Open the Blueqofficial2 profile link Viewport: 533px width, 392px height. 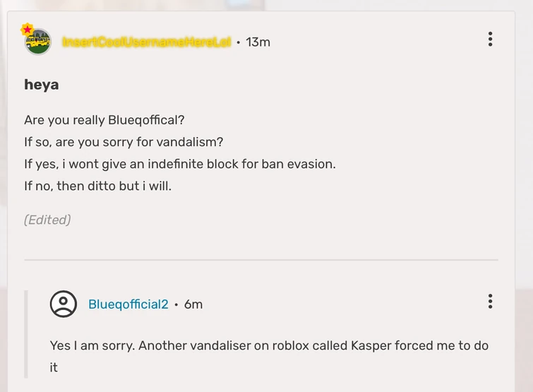click(128, 304)
